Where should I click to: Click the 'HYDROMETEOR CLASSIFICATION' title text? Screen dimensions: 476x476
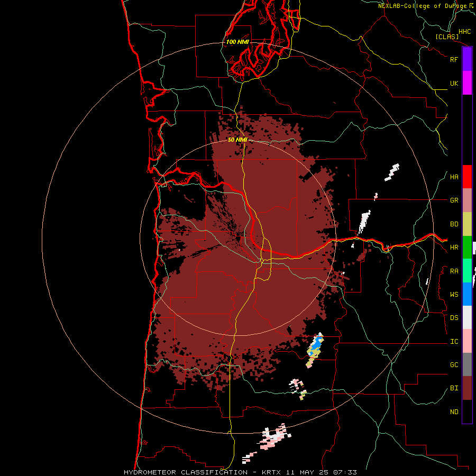click(186, 472)
